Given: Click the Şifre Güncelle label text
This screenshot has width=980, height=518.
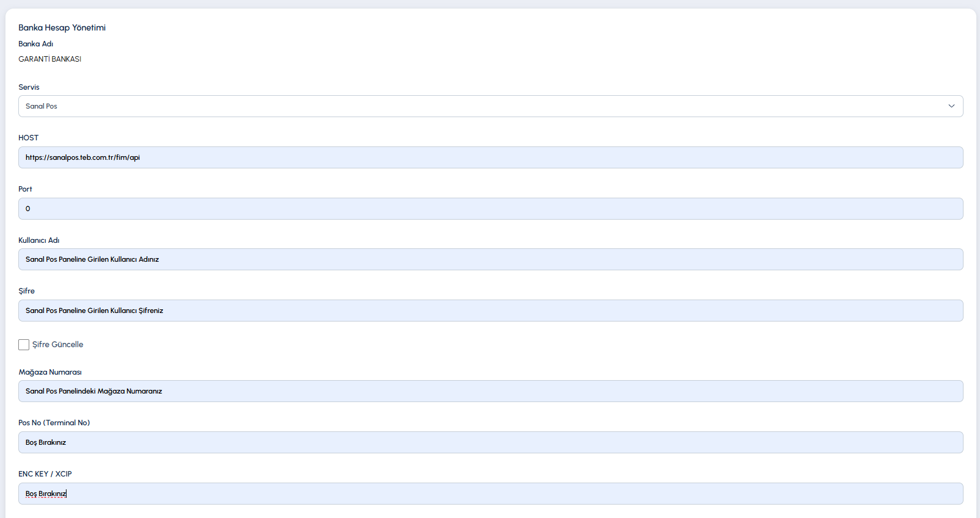Looking at the screenshot, I should (58, 345).
